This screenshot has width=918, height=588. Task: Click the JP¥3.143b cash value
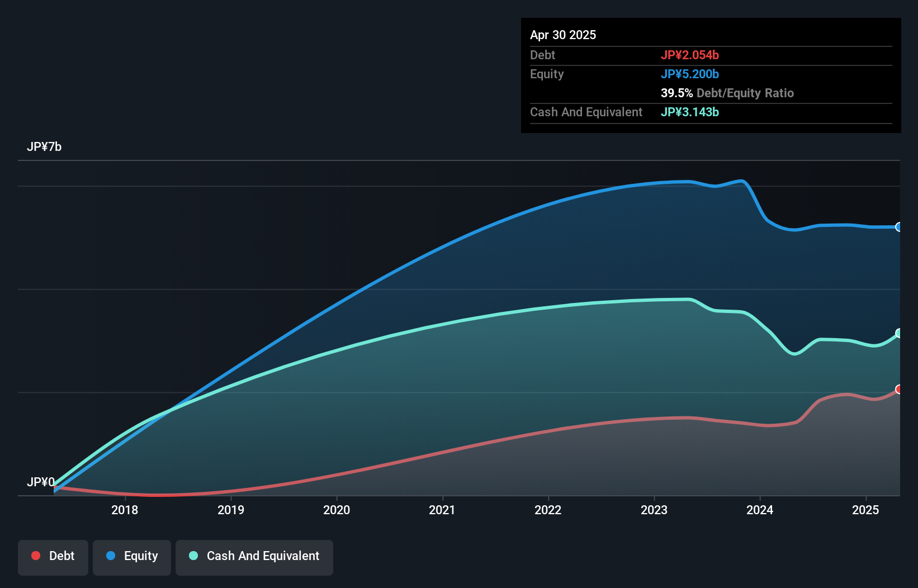[690, 112]
